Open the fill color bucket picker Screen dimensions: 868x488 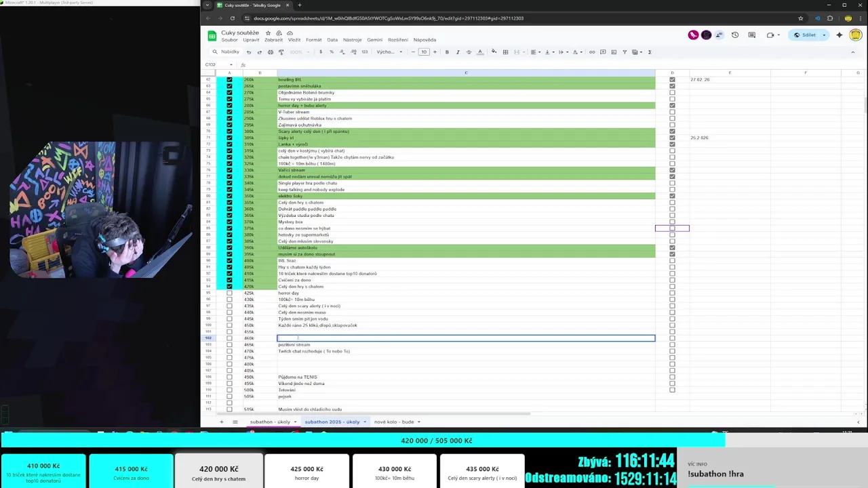494,52
